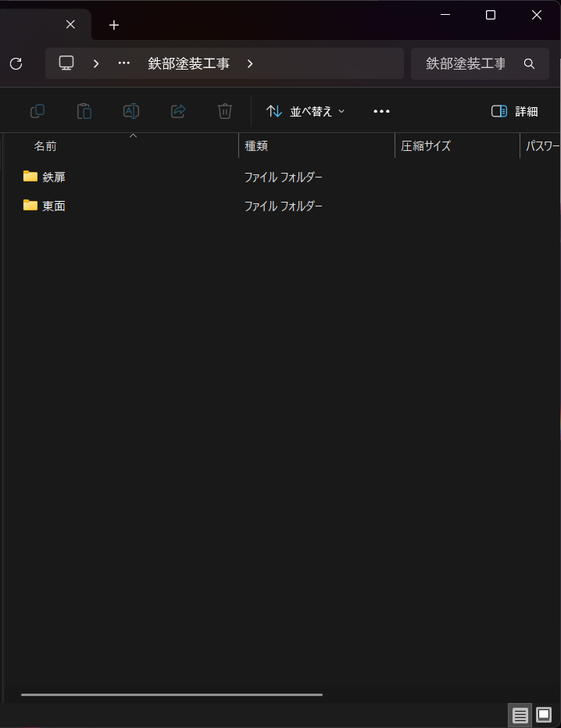Screen dimensions: 561x728
Task: Toggle the 詳細 details pane
Action: (514, 111)
